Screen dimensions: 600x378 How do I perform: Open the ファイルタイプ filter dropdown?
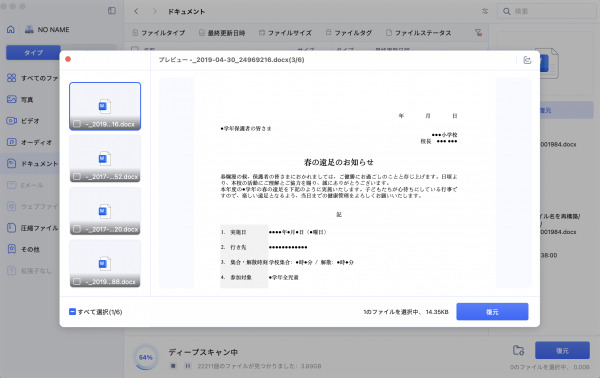[158, 33]
